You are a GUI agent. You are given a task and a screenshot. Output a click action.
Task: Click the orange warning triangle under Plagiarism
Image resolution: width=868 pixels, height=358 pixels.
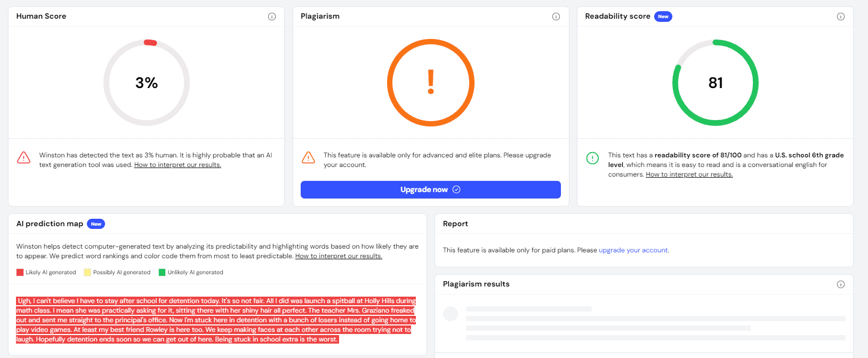pos(308,157)
